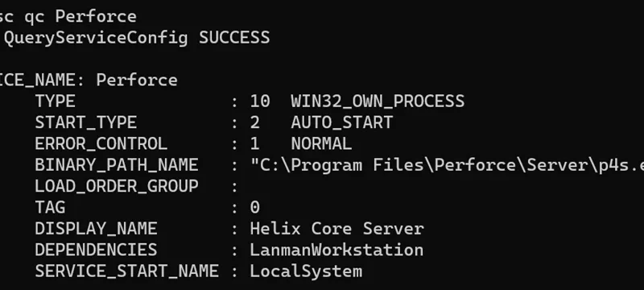Click the Helix Core Server text
644x290 pixels.
[x=336, y=229]
